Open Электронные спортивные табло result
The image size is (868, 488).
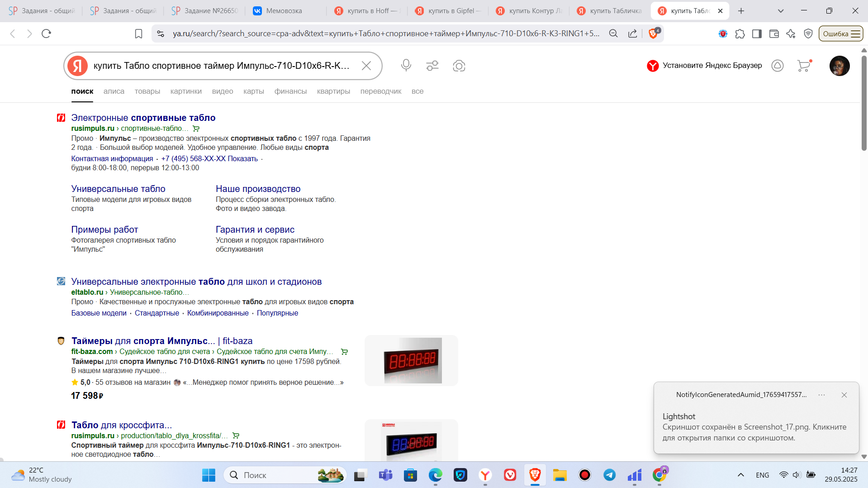pos(143,118)
